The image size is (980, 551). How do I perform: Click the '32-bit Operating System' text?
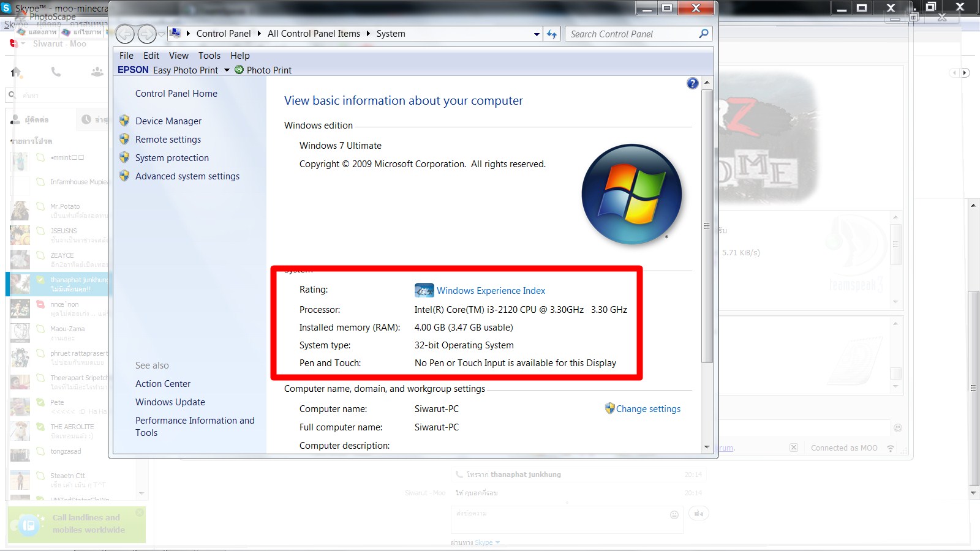464,345
